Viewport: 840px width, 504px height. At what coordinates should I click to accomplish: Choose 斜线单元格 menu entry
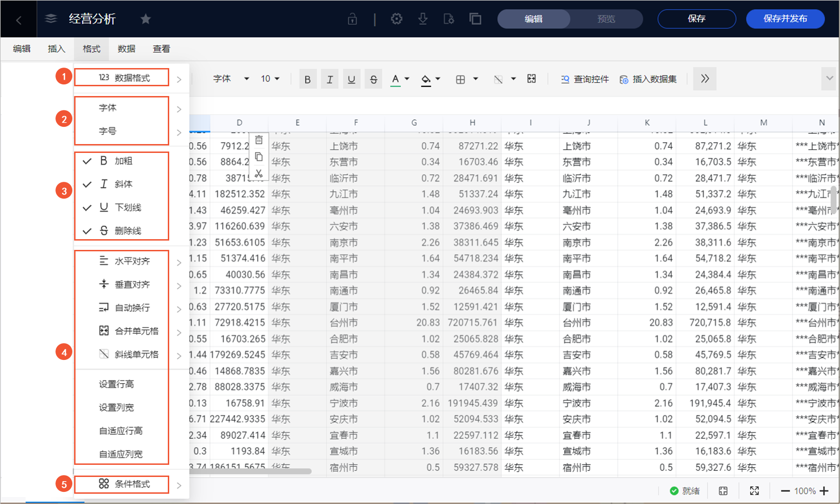pyautogui.click(x=132, y=354)
